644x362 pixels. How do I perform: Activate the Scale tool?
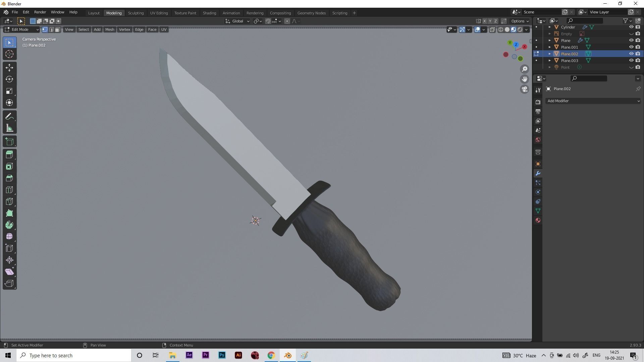tap(9, 91)
